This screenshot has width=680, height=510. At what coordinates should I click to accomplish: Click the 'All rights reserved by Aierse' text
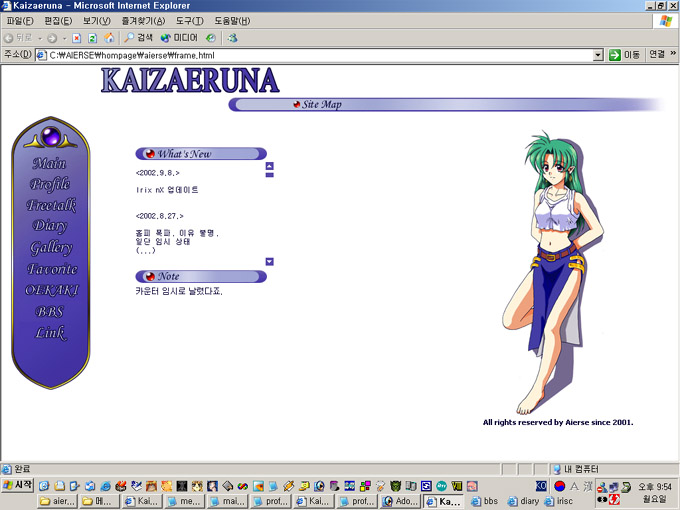[558, 422]
